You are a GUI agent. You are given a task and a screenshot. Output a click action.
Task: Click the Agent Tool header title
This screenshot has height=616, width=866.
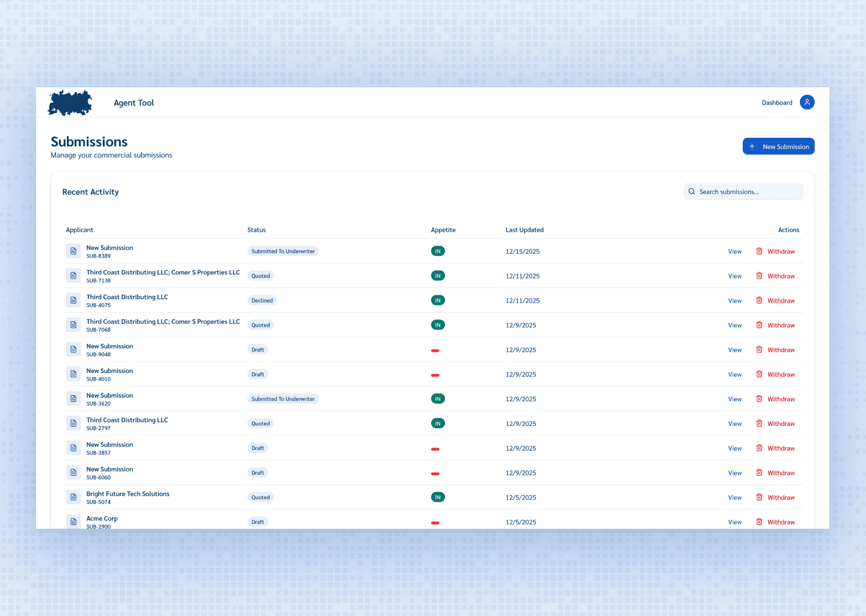(134, 103)
